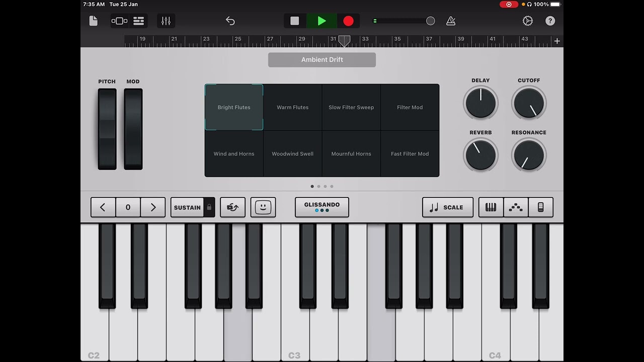This screenshot has height=362, width=644.
Task: Select the Filter Mod pad
Action: 410,107
